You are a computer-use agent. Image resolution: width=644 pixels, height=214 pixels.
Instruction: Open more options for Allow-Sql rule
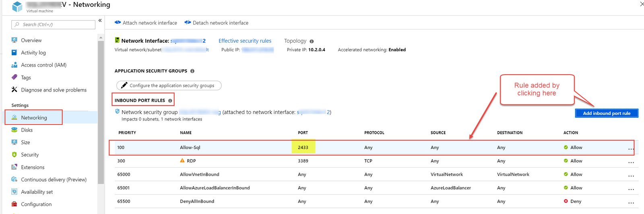[631, 149]
